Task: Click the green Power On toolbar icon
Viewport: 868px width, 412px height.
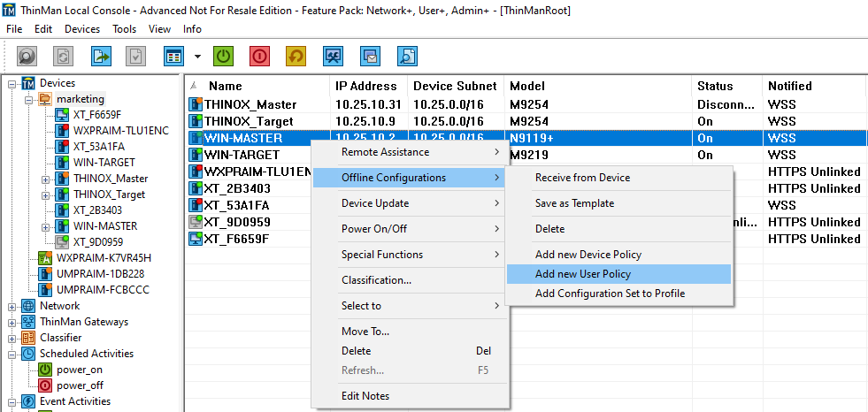Action: pyautogui.click(x=223, y=56)
